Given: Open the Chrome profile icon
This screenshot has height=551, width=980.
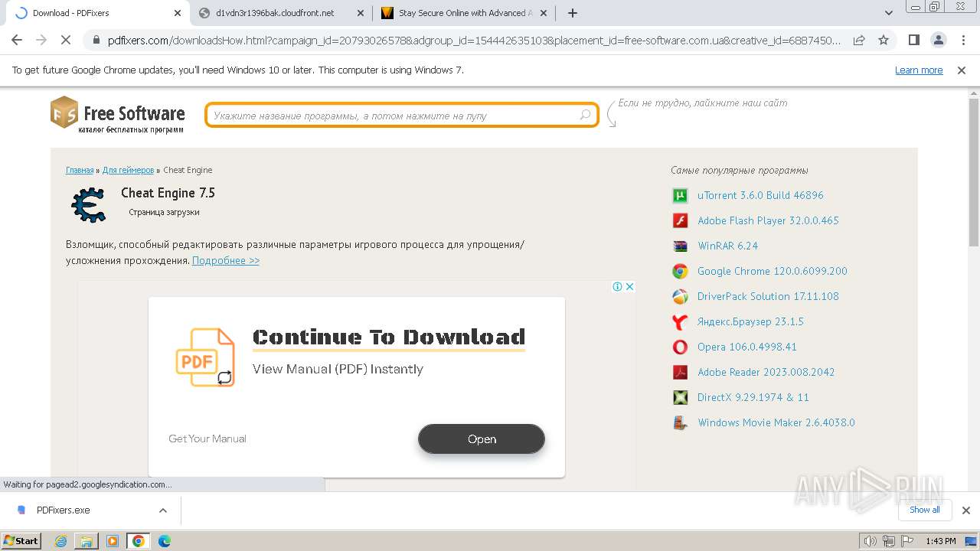Looking at the screenshot, I should coord(938,40).
